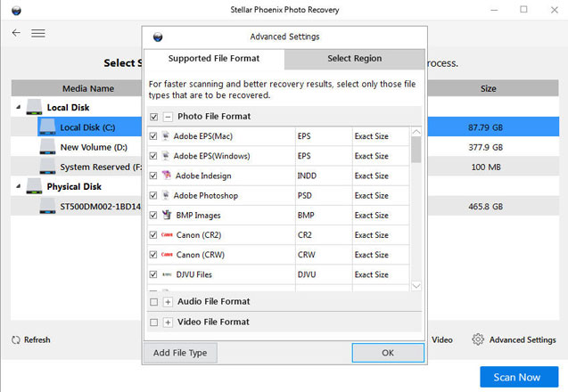Select the Local Disk (C:) drive icon

click(47, 127)
